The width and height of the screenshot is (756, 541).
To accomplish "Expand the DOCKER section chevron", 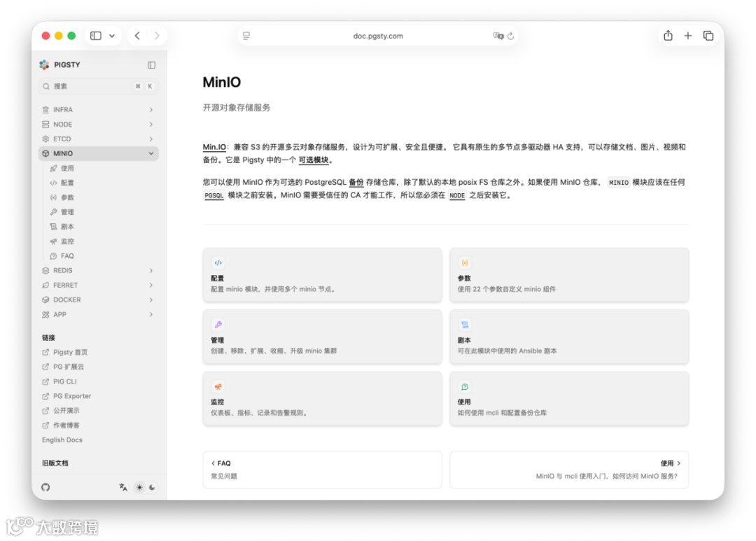I will (151, 300).
